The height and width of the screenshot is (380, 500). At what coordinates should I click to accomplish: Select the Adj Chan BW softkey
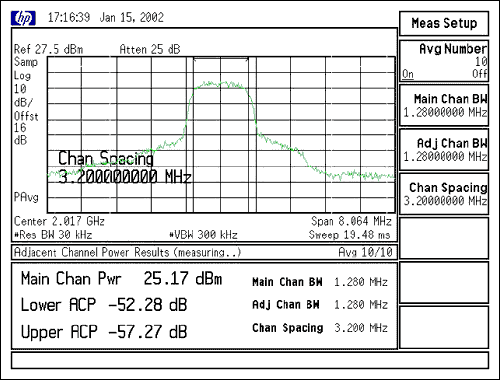[x=444, y=149]
